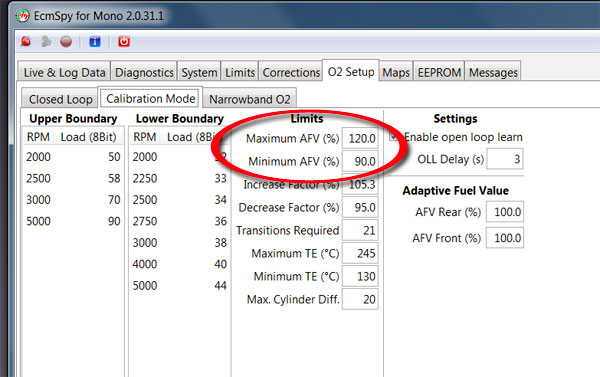Click the round red record button
This screenshot has height=377, width=600.
66,41
